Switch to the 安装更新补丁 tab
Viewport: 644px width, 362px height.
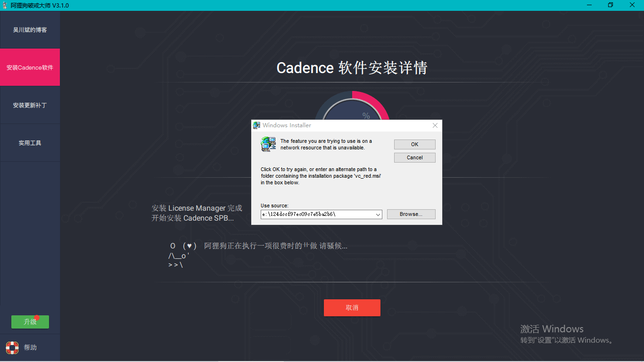[x=30, y=105]
